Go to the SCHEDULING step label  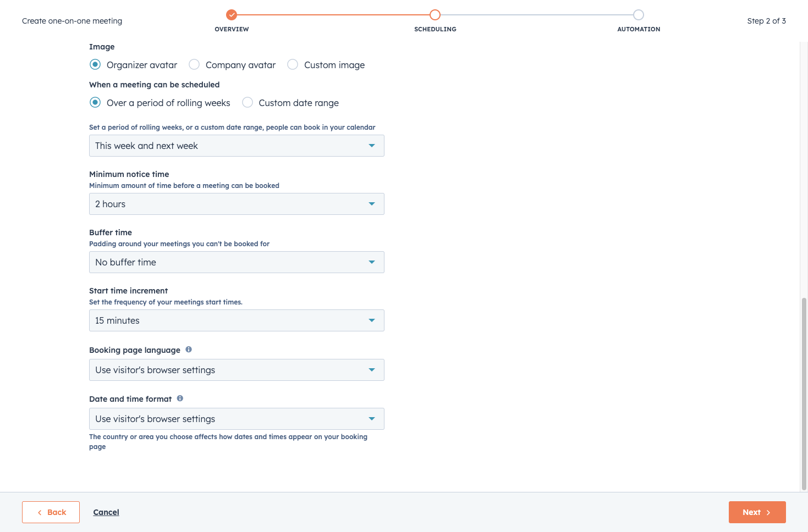(435, 29)
